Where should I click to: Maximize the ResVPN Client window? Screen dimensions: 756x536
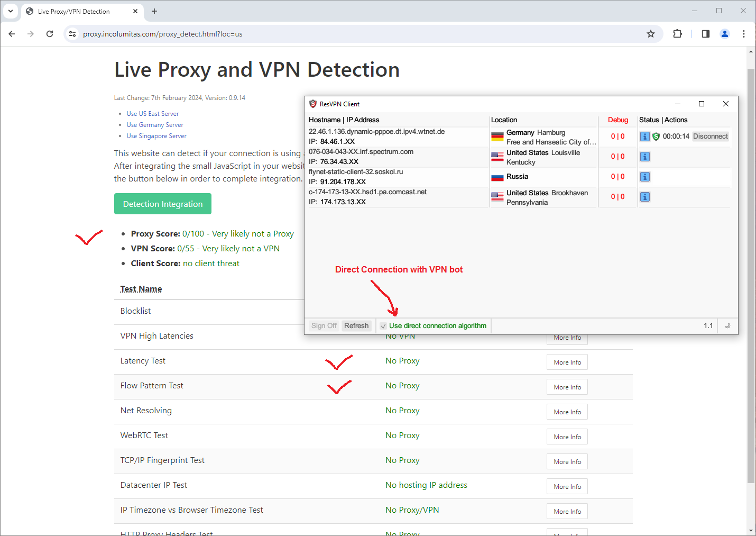[x=702, y=104]
